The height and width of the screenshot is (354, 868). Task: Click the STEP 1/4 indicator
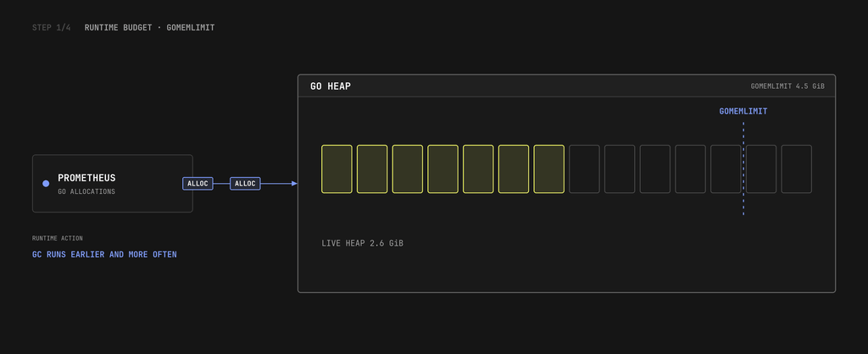(52, 28)
